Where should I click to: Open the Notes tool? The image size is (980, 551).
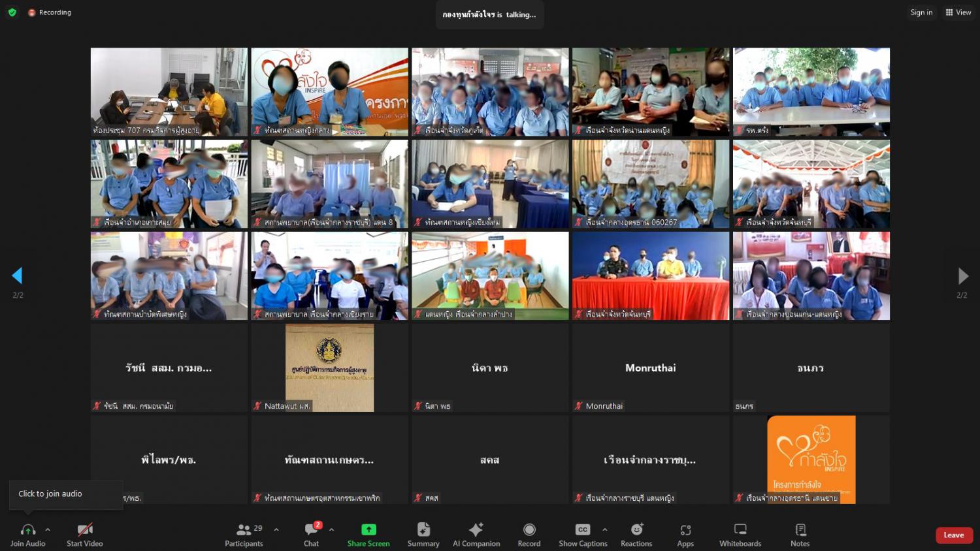[x=800, y=535]
